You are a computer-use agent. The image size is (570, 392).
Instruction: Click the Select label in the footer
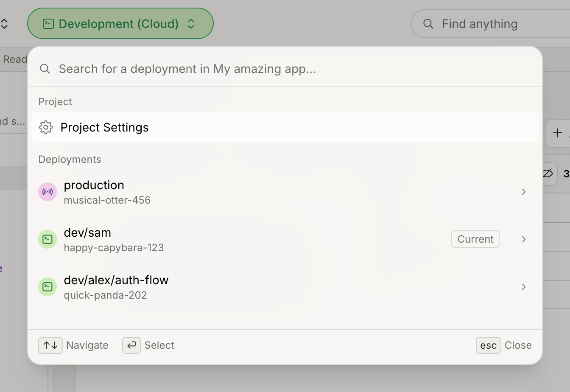pyautogui.click(x=159, y=345)
